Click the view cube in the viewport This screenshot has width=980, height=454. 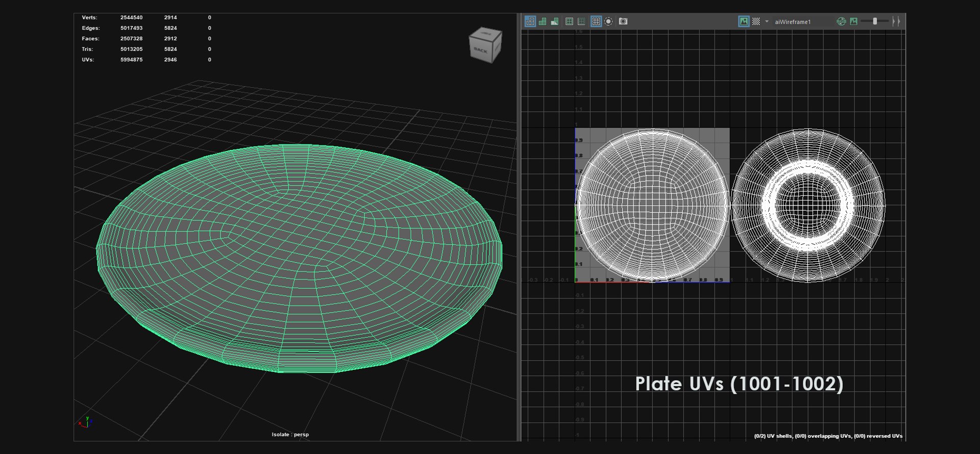click(485, 46)
